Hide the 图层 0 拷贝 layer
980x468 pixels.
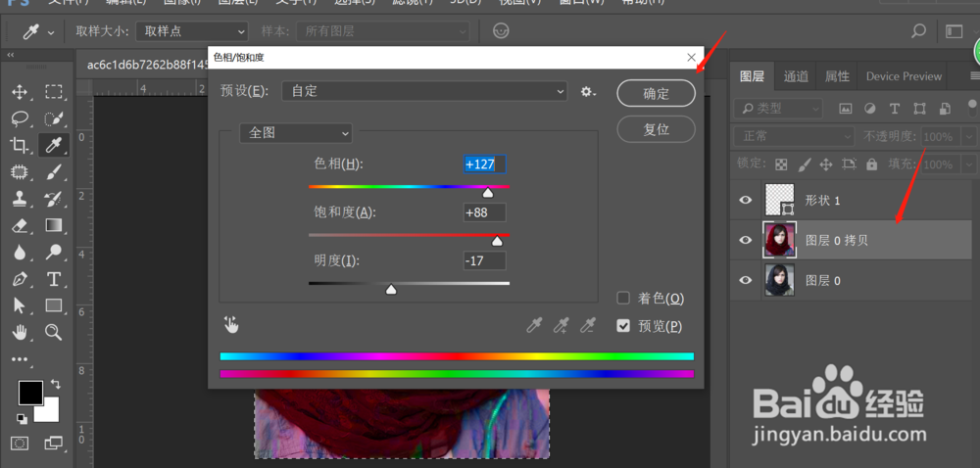746,240
